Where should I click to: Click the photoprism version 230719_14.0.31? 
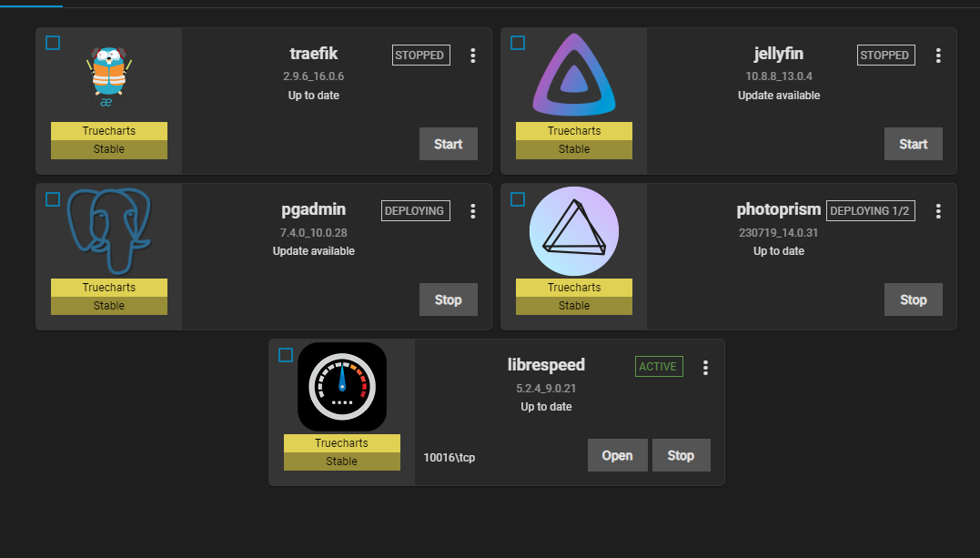pyautogui.click(x=779, y=233)
